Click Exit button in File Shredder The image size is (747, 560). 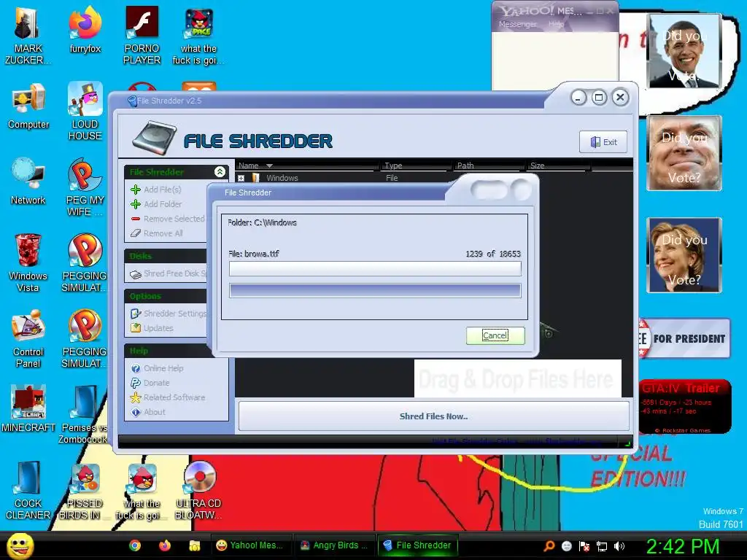tap(603, 142)
